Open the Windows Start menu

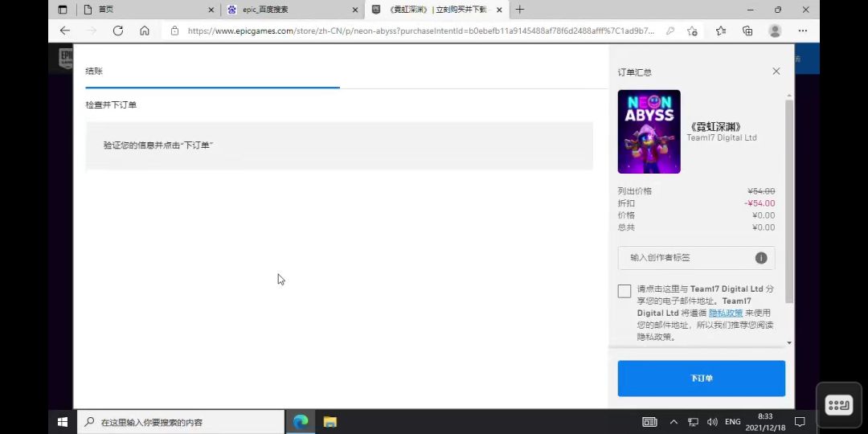pos(63,422)
